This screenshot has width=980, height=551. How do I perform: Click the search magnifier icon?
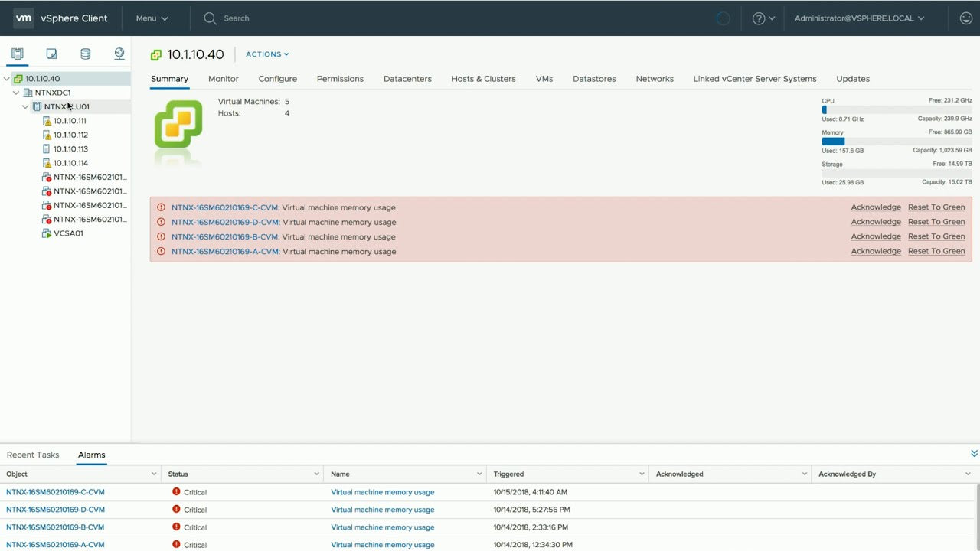(x=210, y=18)
